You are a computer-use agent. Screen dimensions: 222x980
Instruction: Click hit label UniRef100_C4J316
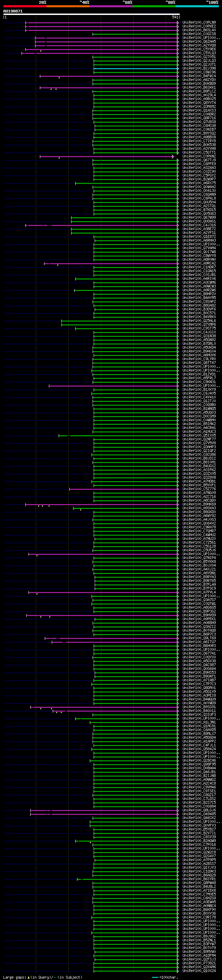click(x=199, y=225)
